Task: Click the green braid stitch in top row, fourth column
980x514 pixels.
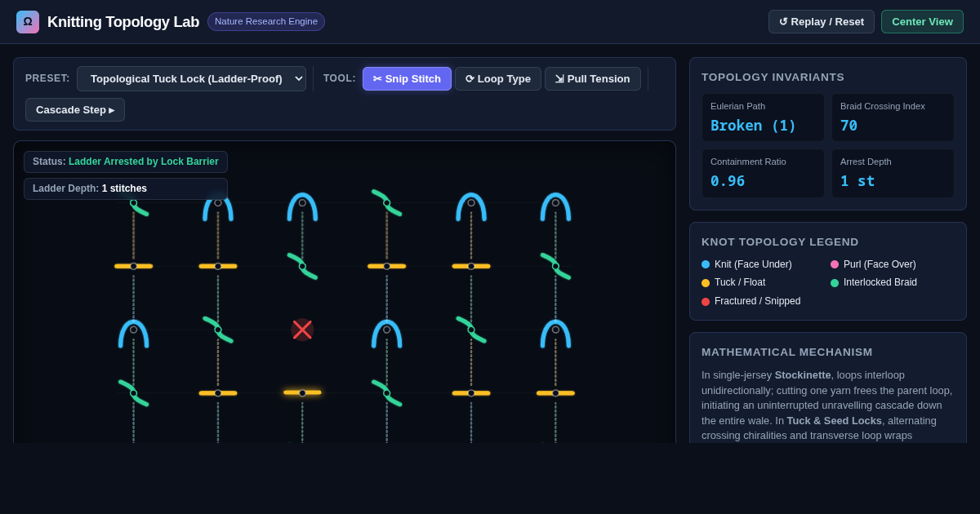Action: [x=387, y=203]
